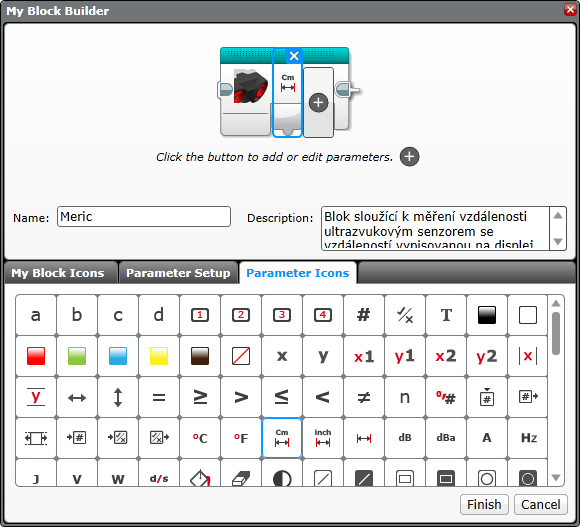The width and height of the screenshot is (580, 527).
Task: Select the red 'x1' icon
Action: (x=364, y=356)
